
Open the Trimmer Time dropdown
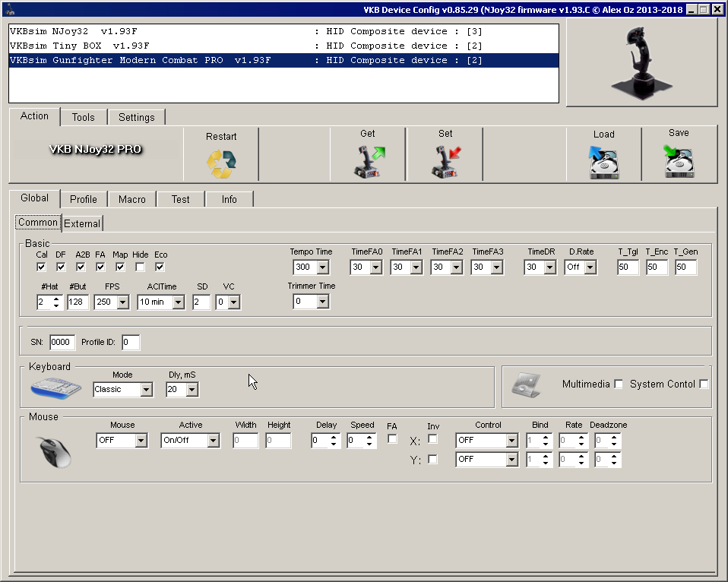pyautogui.click(x=323, y=302)
